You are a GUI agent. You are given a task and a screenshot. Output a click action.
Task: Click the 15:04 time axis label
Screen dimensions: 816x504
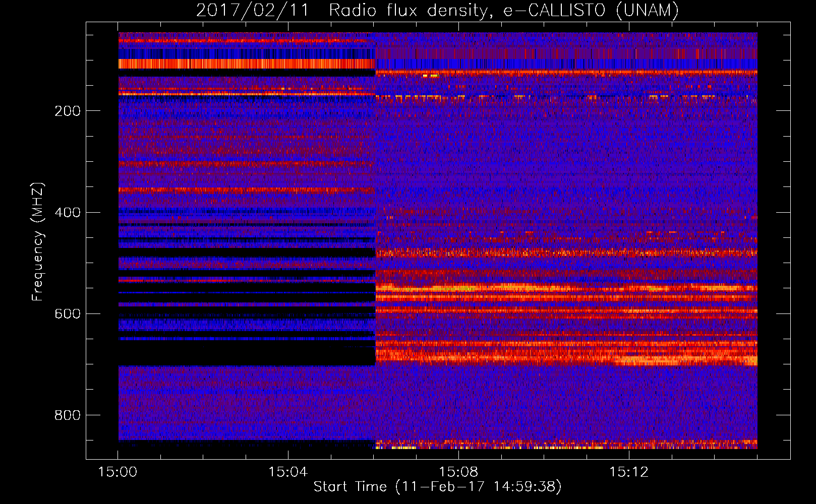coord(288,472)
